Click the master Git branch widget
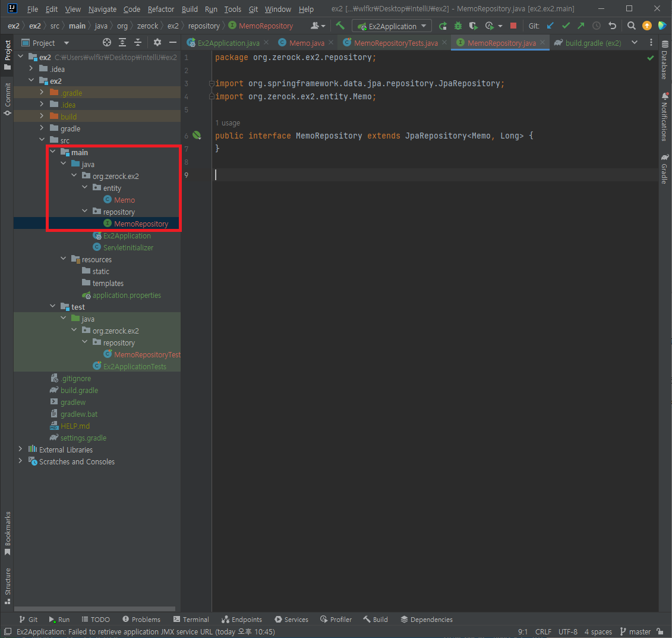 coord(636,631)
